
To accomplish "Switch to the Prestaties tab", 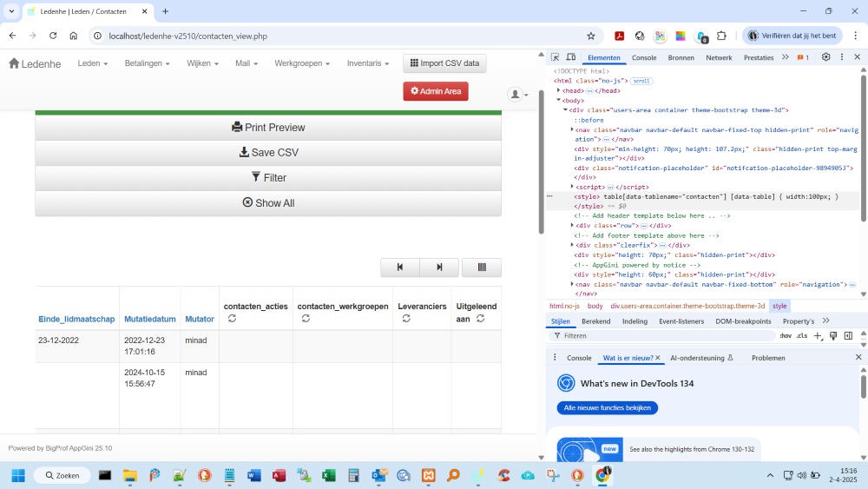I will (x=759, y=57).
